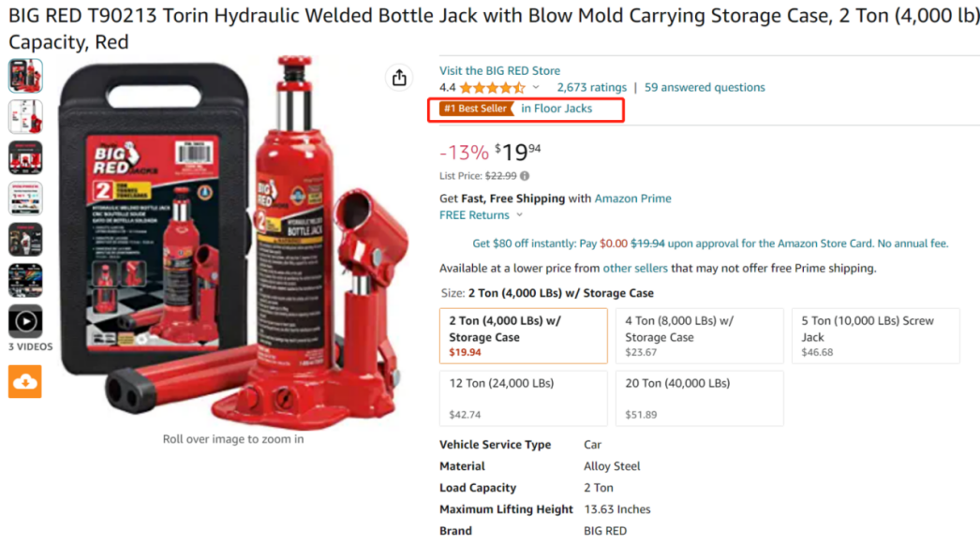Select the 20 Ton (40,000 LBs) size

coord(699,398)
